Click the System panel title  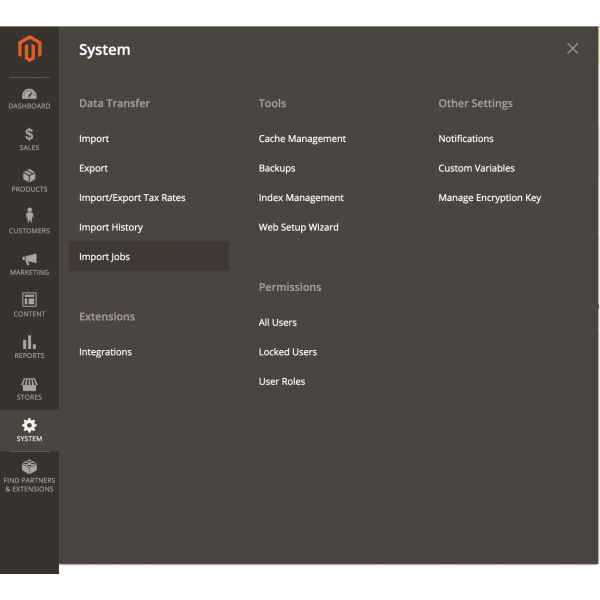tap(104, 50)
